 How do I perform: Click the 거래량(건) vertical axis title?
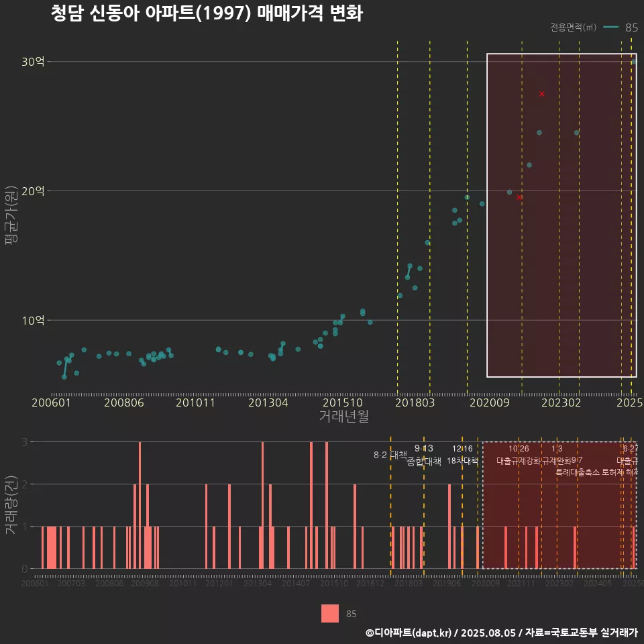[11, 504]
